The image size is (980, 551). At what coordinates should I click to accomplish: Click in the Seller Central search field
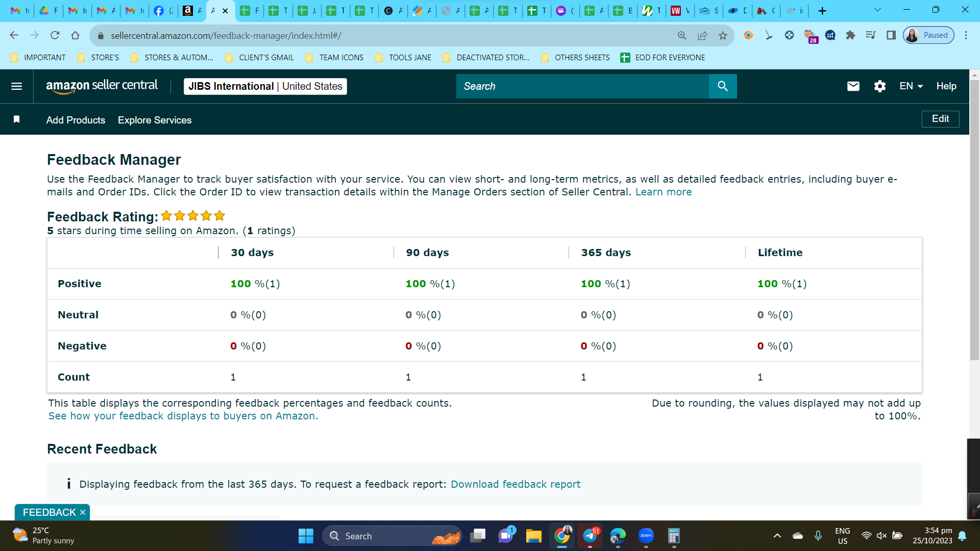click(582, 86)
